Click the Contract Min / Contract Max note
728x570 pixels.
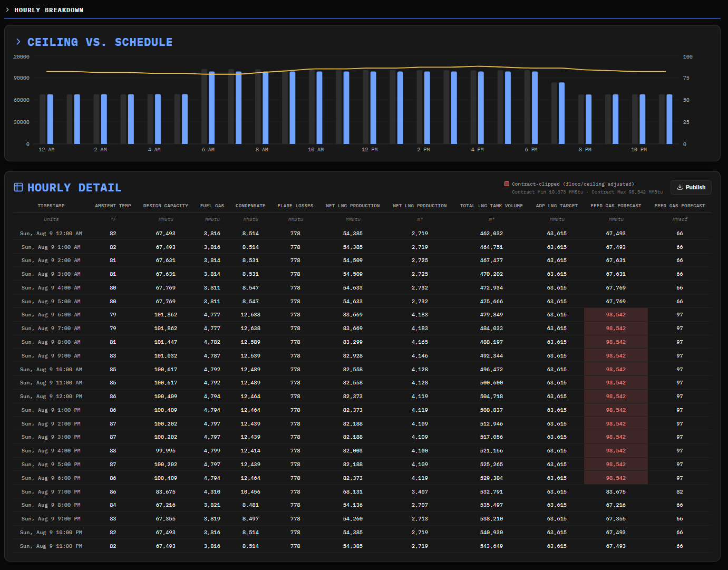point(587,192)
